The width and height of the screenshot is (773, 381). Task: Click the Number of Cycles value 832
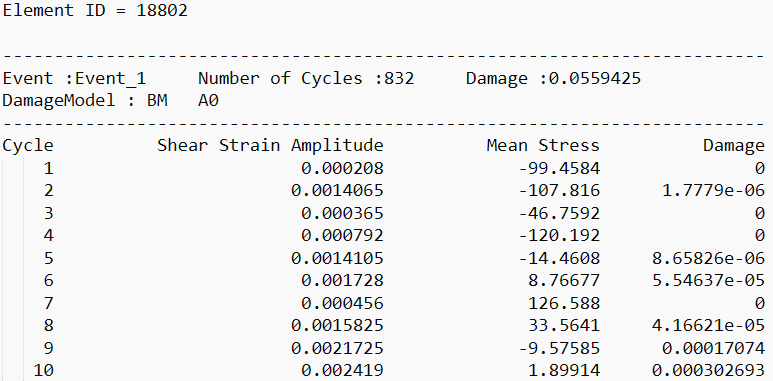point(399,78)
